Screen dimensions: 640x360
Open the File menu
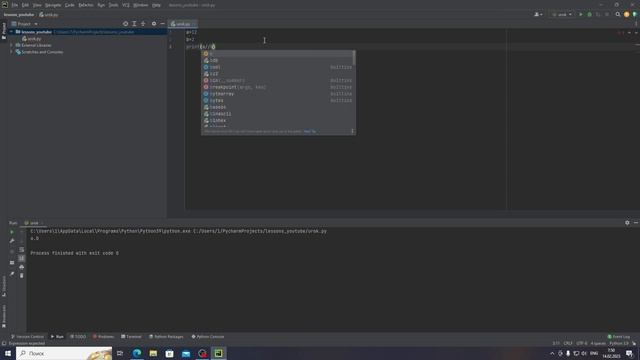click(15, 5)
